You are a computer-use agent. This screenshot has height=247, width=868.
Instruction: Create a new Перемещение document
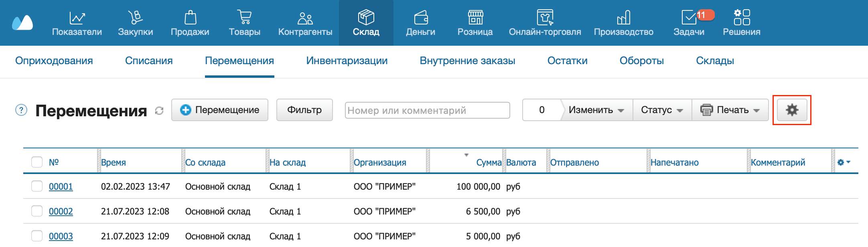pos(220,110)
